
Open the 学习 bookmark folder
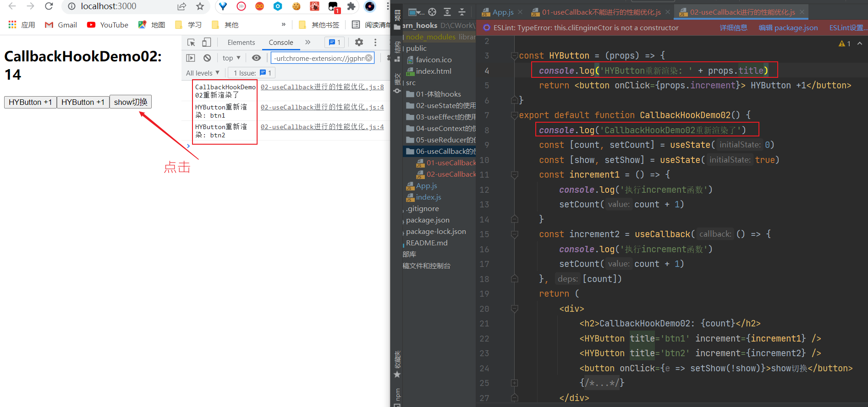coord(188,25)
